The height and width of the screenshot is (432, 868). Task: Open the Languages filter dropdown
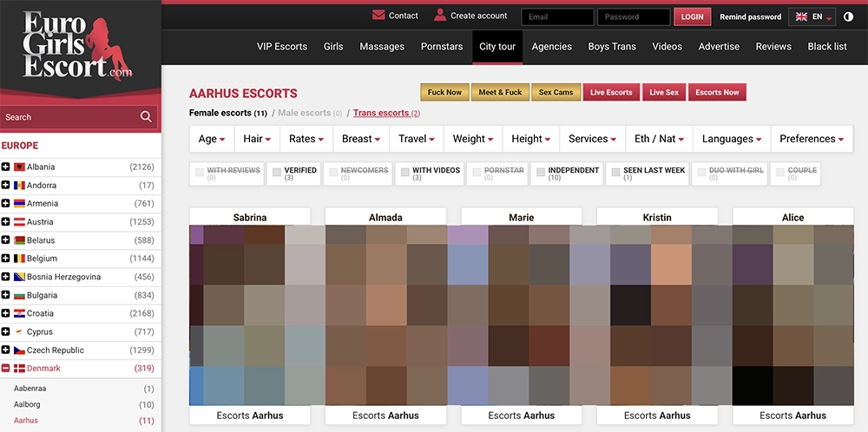point(731,139)
